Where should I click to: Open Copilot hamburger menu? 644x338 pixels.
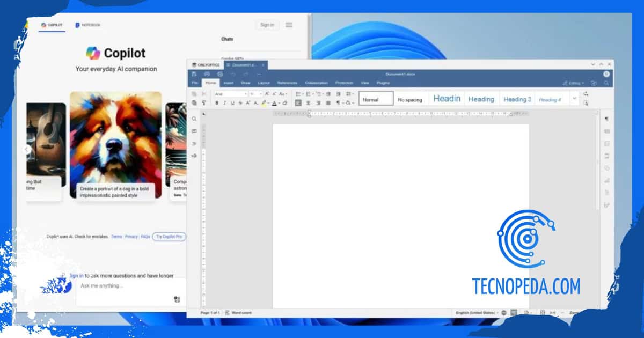(x=289, y=25)
